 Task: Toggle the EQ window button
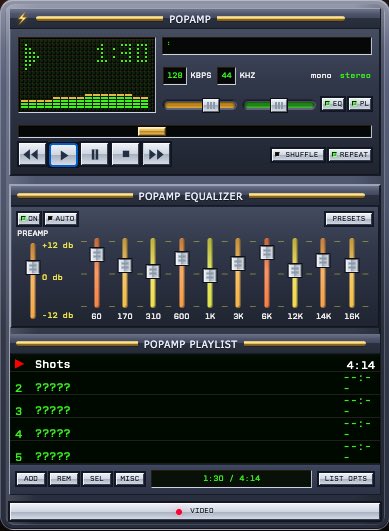click(x=332, y=104)
